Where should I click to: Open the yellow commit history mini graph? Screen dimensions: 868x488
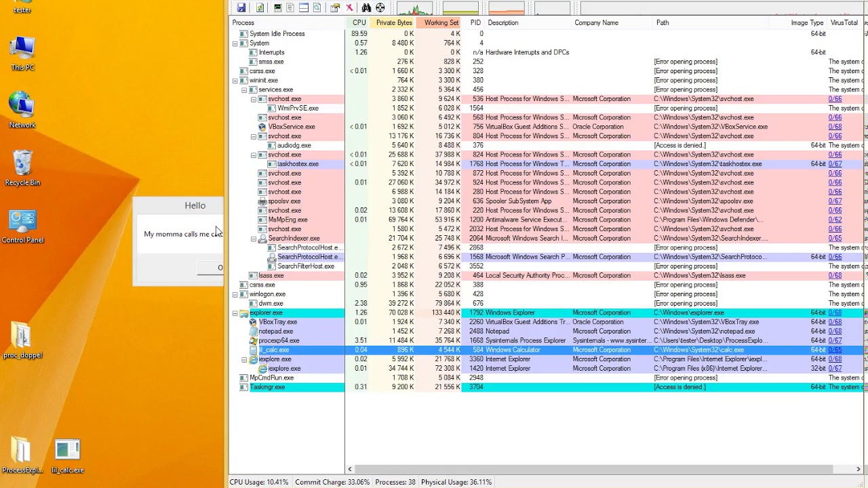click(460, 8)
